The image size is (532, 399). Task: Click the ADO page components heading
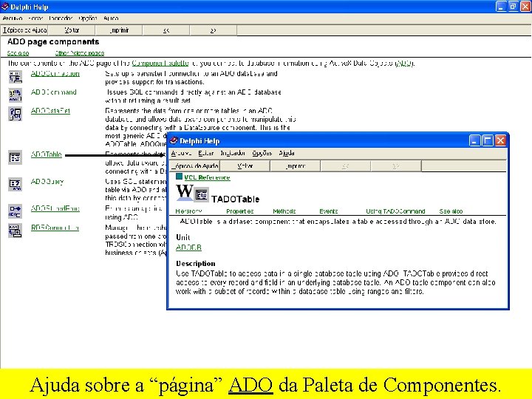tap(53, 41)
